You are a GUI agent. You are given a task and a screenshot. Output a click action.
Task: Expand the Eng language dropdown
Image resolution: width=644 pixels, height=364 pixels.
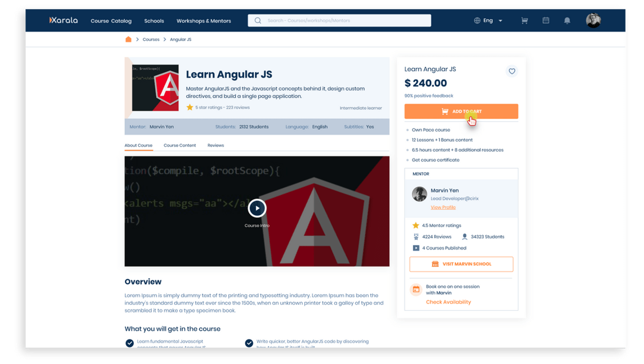(500, 20)
